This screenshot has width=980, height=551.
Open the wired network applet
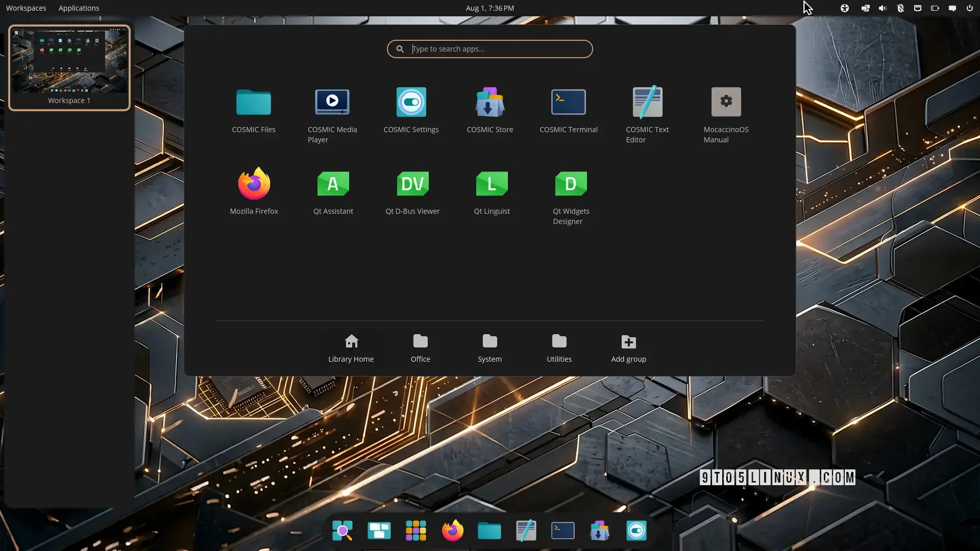pyautogui.click(x=918, y=8)
